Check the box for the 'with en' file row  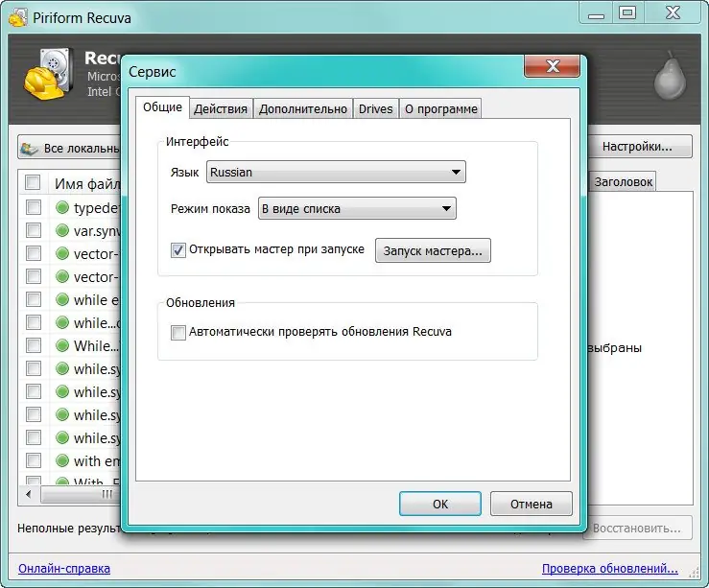pos(34,461)
